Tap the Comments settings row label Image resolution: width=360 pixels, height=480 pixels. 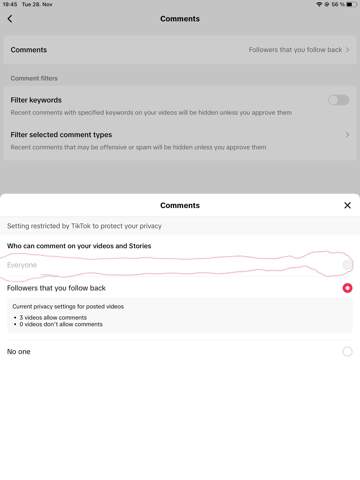pos(29,50)
